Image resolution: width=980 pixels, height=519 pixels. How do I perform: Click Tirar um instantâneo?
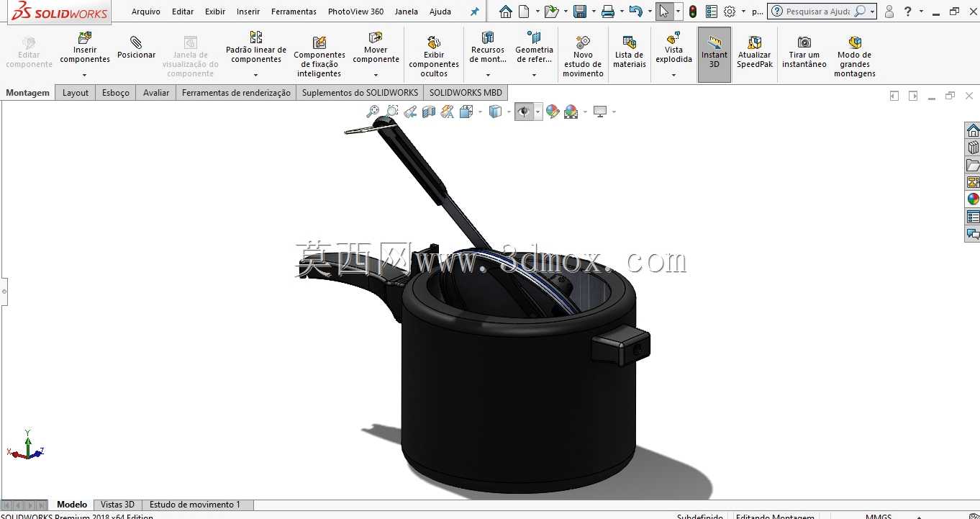(x=804, y=52)
